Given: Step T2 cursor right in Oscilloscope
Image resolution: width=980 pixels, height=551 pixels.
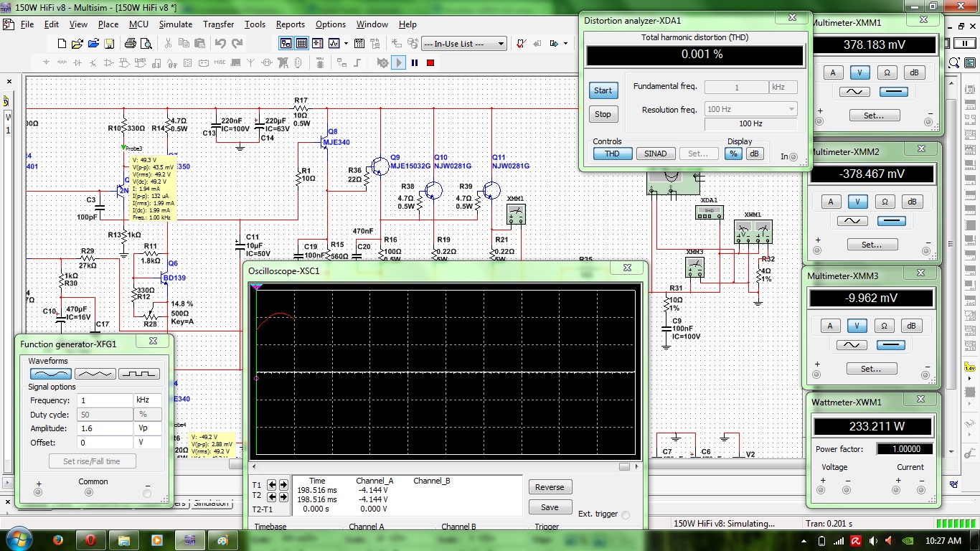Looking at the screenshot, I should (x=283, y=496).
